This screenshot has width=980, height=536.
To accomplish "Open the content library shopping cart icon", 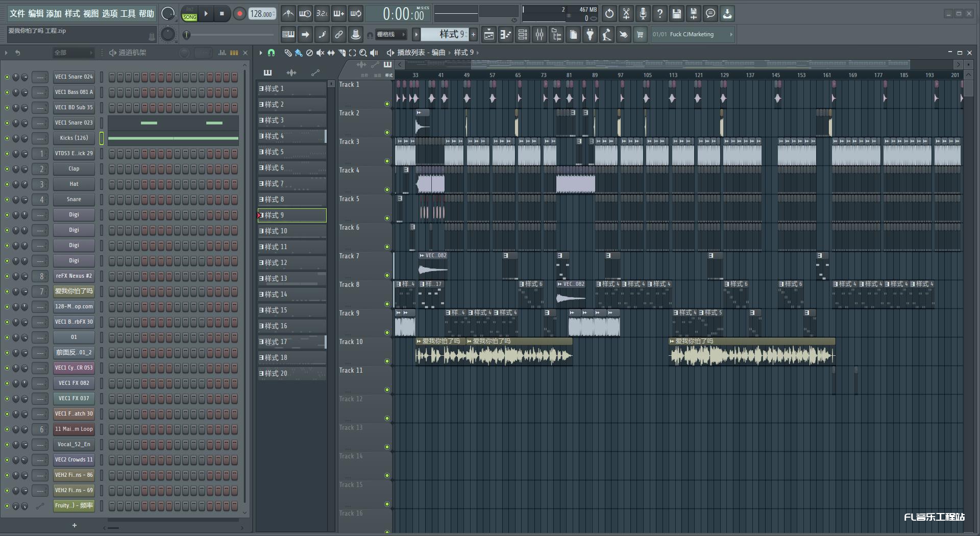I will [x=640, y=34].
